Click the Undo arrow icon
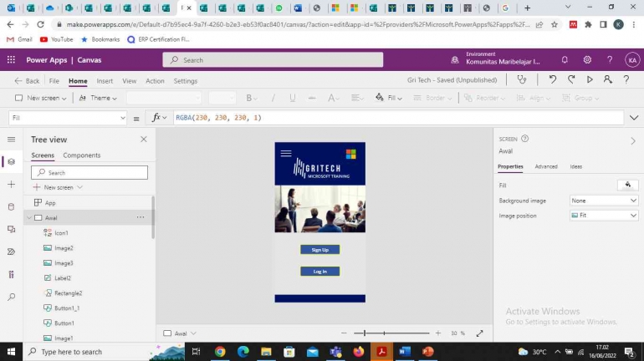Viewport: 644px width, 361px height. coord(553,80)
